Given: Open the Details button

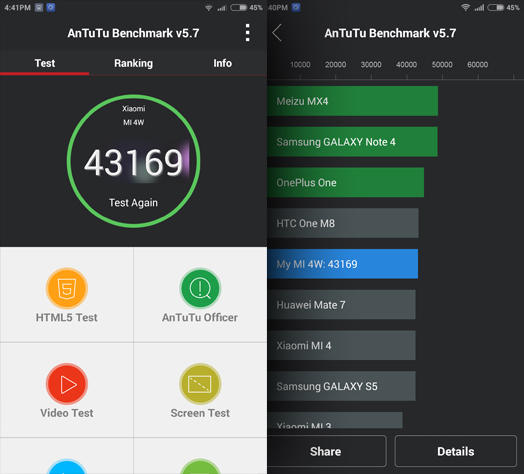Looking at the screenshot, I should pyautogui.click(x=456, y=451).
